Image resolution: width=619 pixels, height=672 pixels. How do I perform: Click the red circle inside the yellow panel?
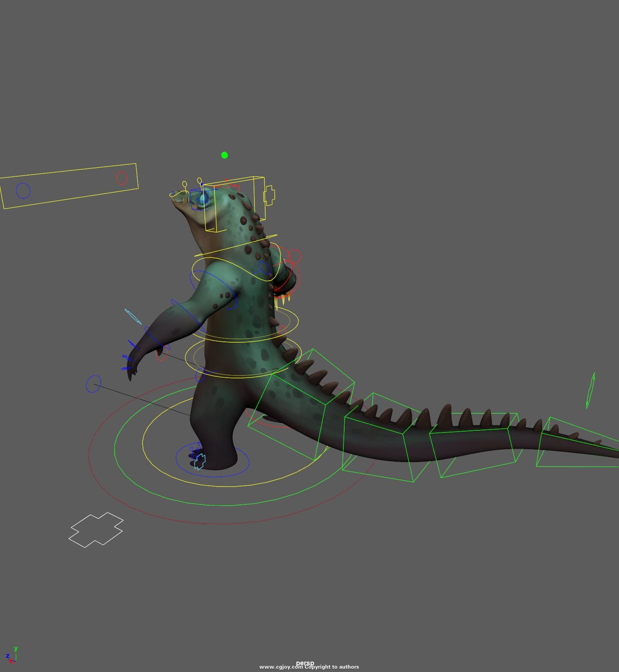coord(121,178)
